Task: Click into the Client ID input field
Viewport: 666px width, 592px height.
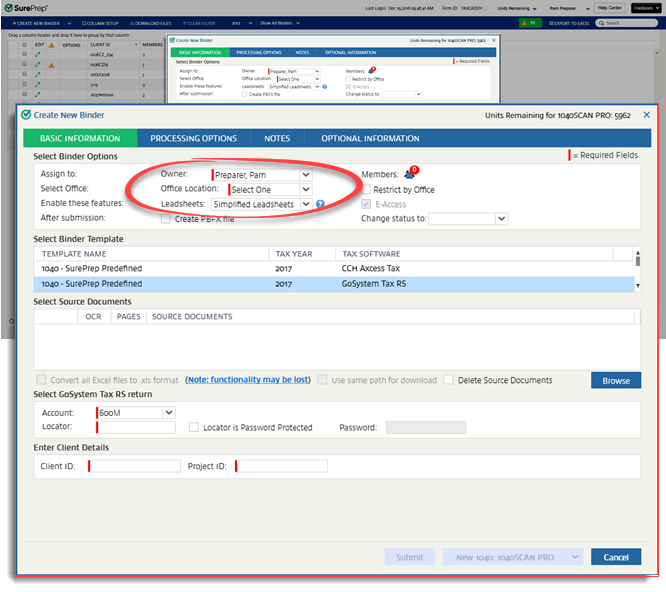Action: click(135, 466)
